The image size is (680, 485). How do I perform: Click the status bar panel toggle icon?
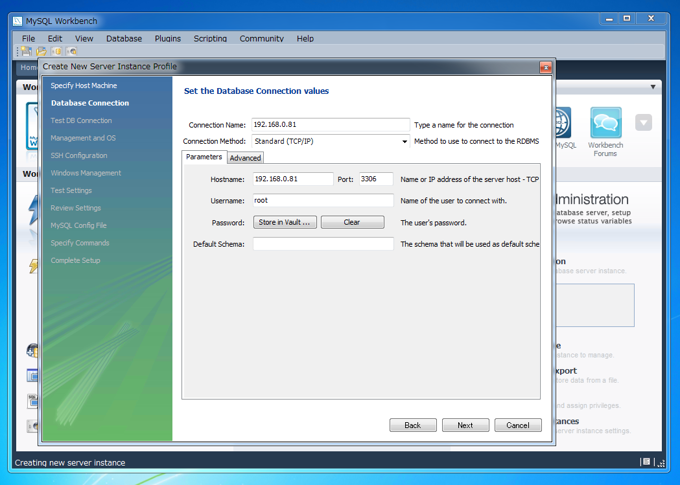tap(646, 462)
